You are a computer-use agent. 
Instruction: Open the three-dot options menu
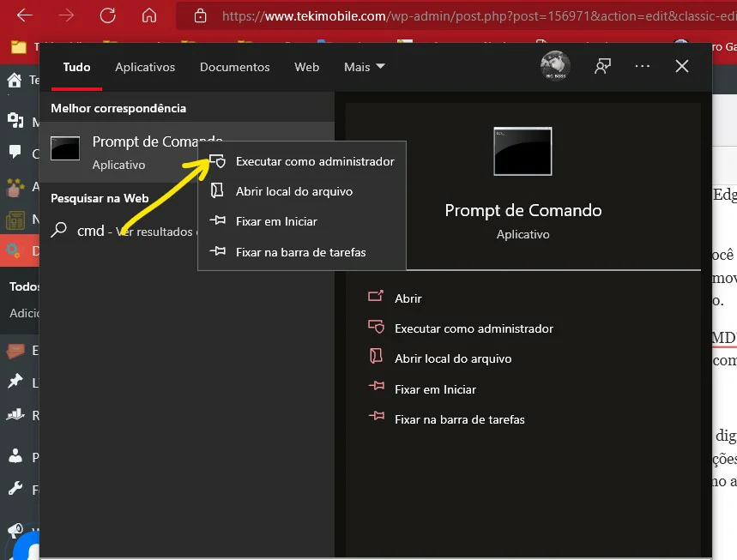(x=642, y=66)
